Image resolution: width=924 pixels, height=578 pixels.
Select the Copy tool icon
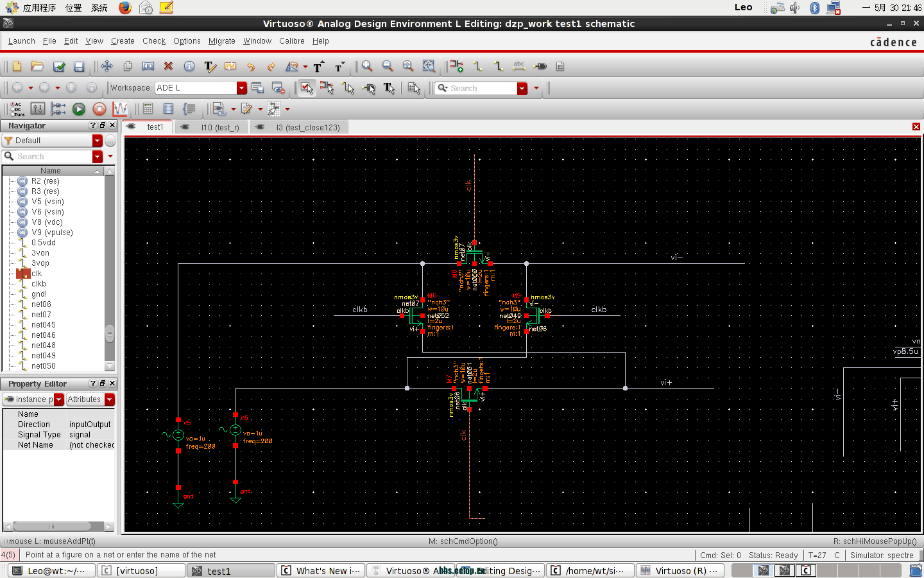pos(127,66)
